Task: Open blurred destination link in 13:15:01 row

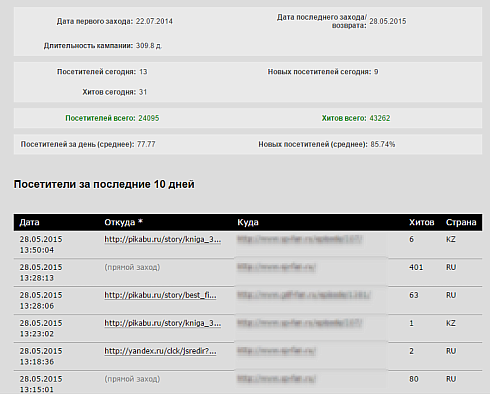Action: (276, 379)
